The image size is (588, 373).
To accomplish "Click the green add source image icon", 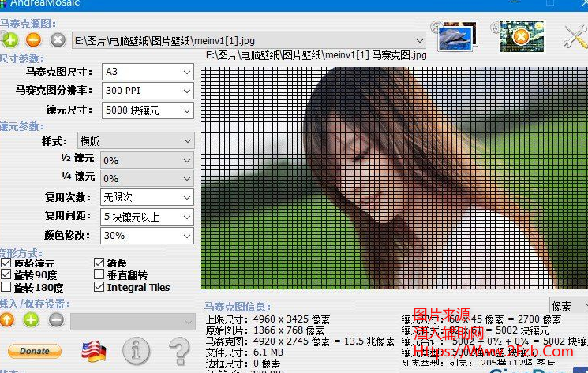I will coord(10,39).
